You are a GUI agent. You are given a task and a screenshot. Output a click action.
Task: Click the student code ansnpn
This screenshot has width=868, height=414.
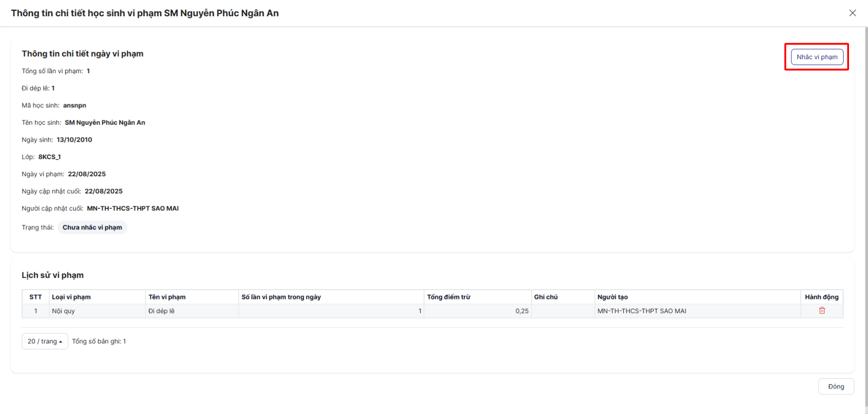coord(74,105)
